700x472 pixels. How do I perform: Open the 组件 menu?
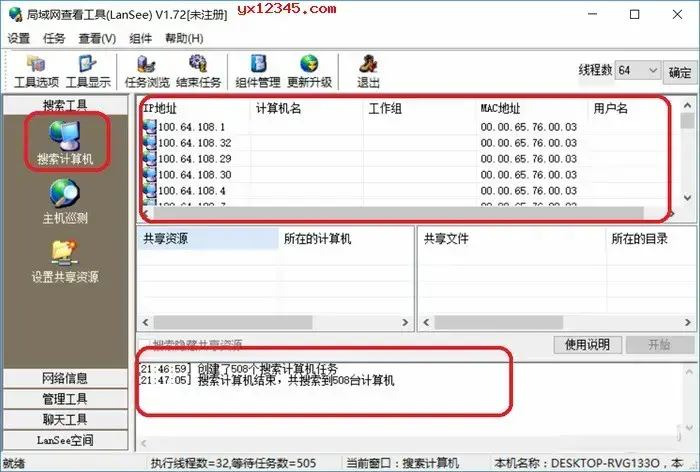click(x=141, y=38)
